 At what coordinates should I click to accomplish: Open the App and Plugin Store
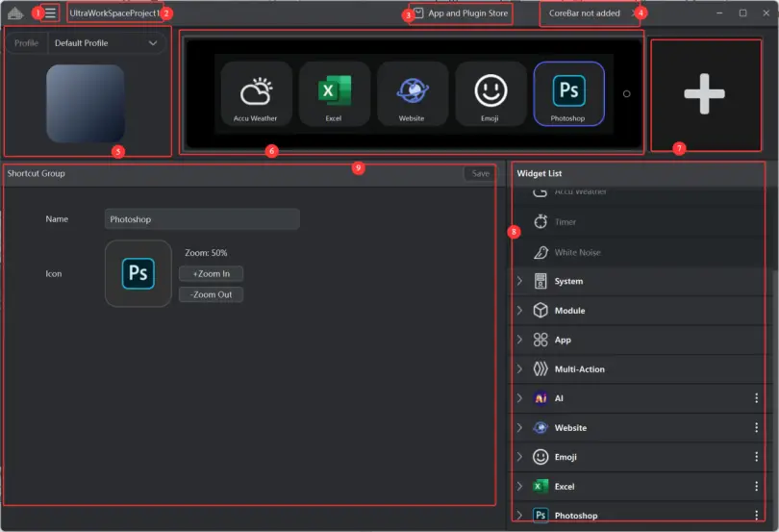462,13
